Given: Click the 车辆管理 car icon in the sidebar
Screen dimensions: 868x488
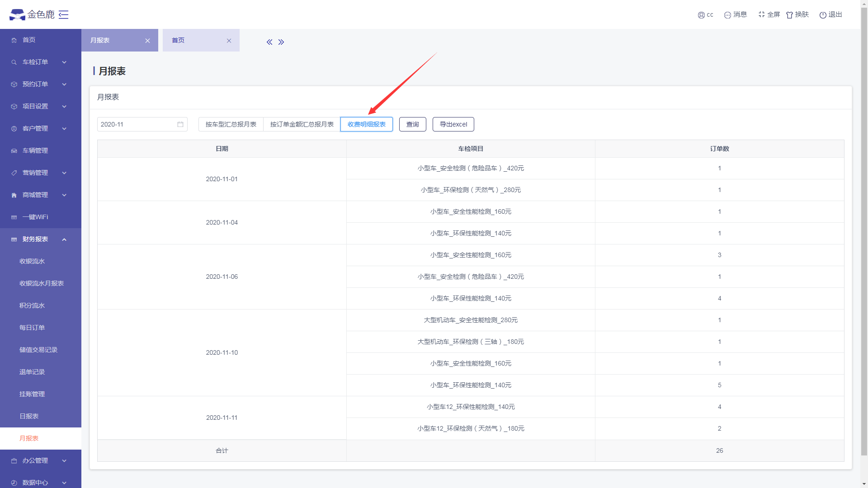Looking at the screenshot, I should pos(14,151).
